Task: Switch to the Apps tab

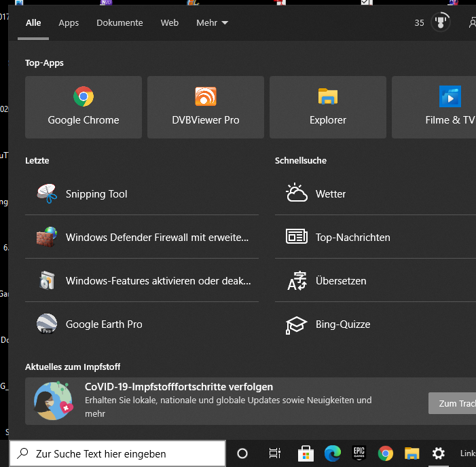Action: click(69, 23)
